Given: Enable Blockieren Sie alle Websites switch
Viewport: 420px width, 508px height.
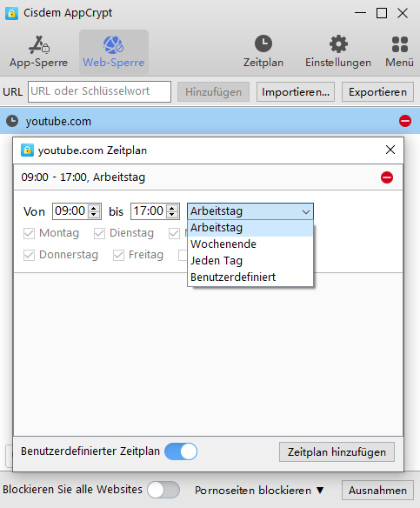Looking at the screenshot, I should point(163,490).
